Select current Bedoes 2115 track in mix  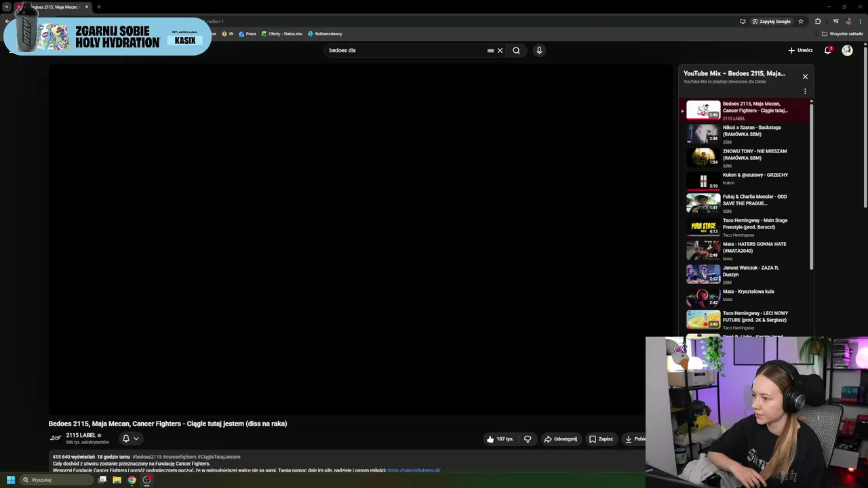[x=745, y=110]
